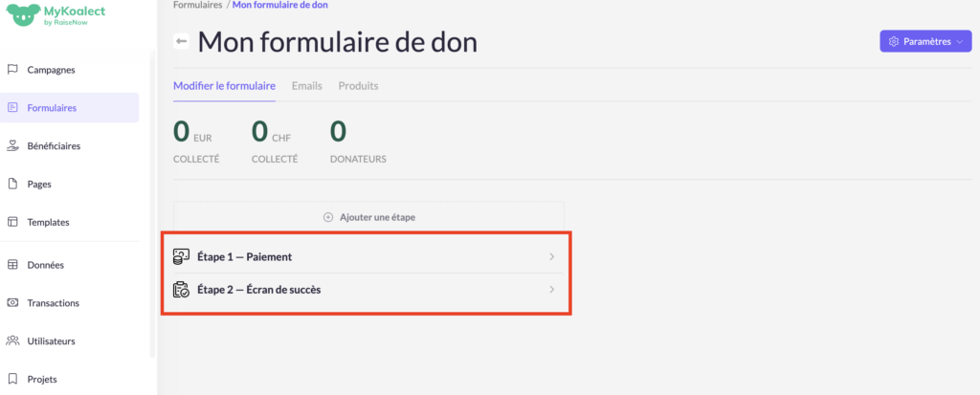Click the Données table icon
980x395 pixels.
click(12, 265)
